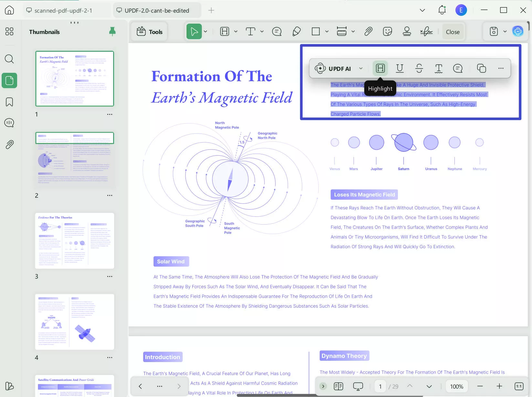The width and height of the screenshot is (532, 397).
Task: Enable two-page reading view
Action: [x=338, y=386]
